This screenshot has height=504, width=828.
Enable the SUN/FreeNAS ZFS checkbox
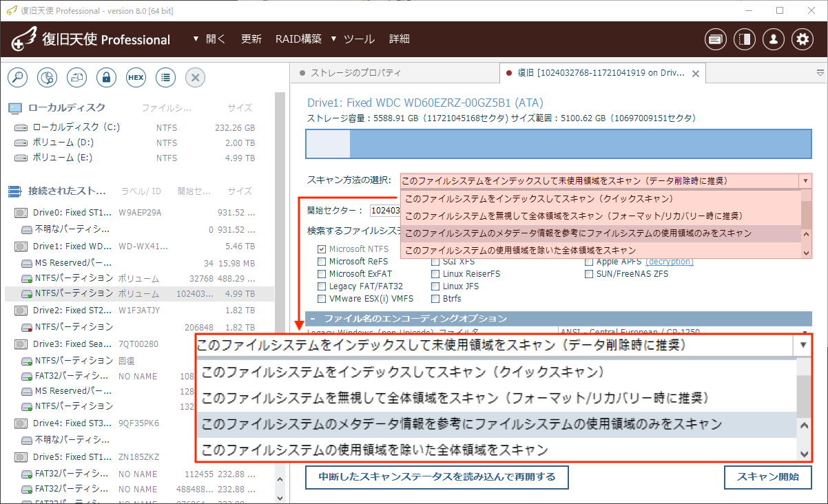point(589,274)
